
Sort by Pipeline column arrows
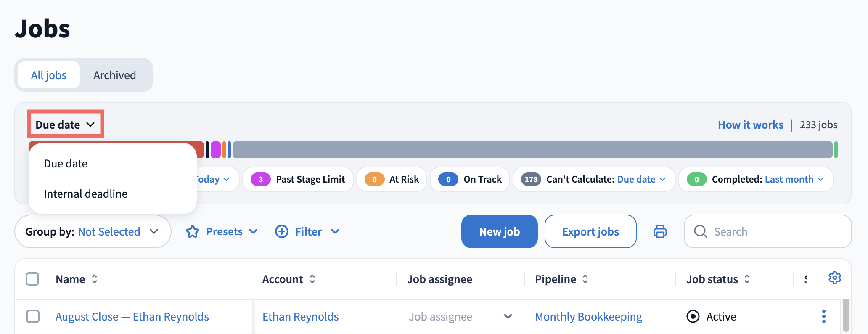point(585,279)
